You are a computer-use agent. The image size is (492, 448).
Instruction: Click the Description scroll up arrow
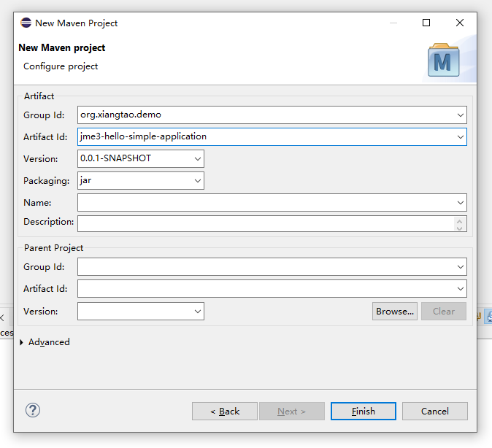click(x=460, y=220)
